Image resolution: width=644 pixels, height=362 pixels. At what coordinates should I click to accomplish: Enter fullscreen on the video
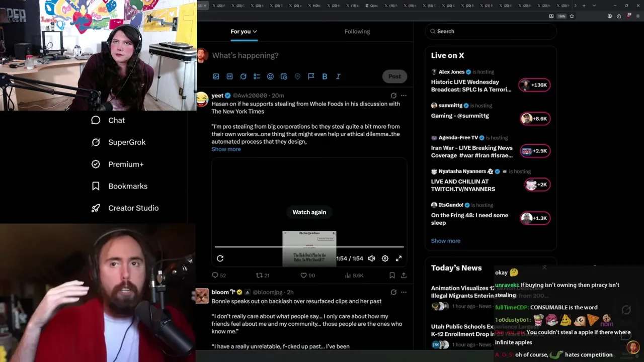point(398,258)
